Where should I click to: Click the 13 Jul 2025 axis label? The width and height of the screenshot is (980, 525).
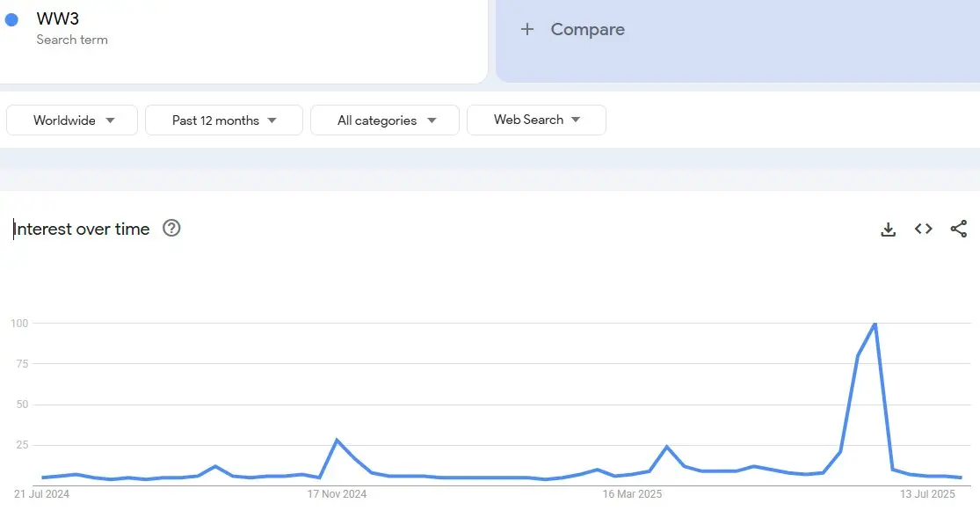(x=927, y=494)
